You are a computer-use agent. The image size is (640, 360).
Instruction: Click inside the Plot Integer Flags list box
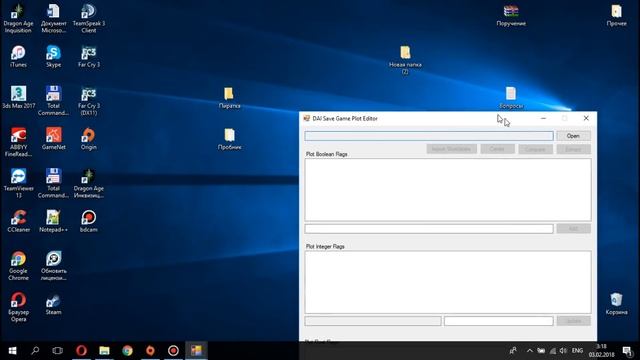[448, 282]
